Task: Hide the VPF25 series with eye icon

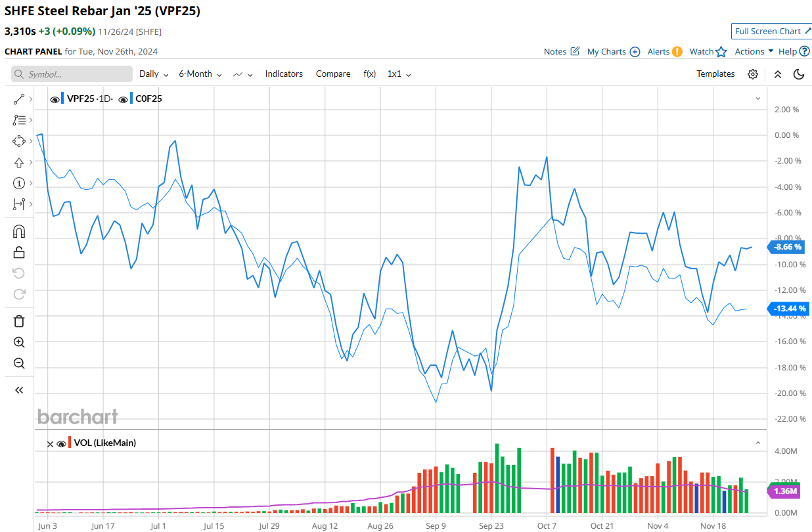Action: [x=55, y=99]
